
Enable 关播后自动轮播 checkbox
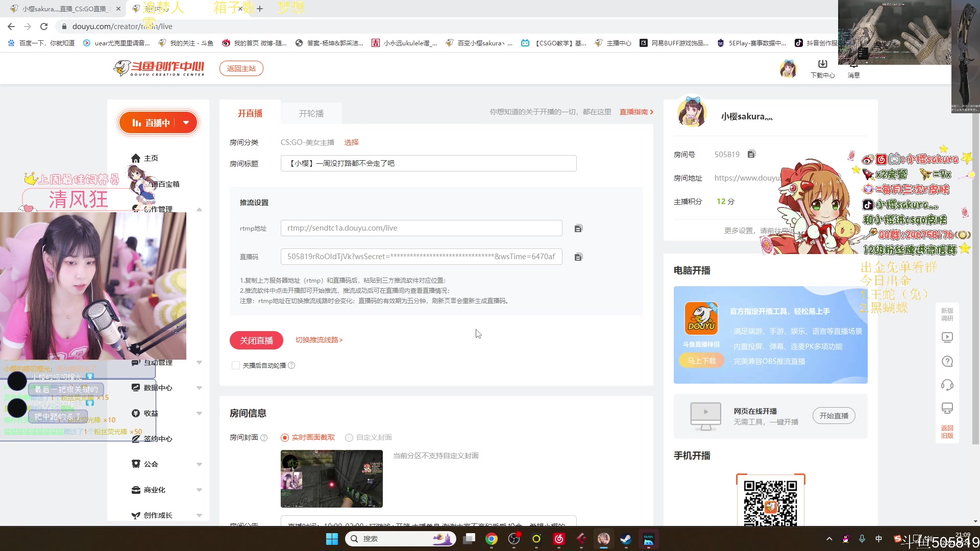pyautogui.click(x=236, y=365)
